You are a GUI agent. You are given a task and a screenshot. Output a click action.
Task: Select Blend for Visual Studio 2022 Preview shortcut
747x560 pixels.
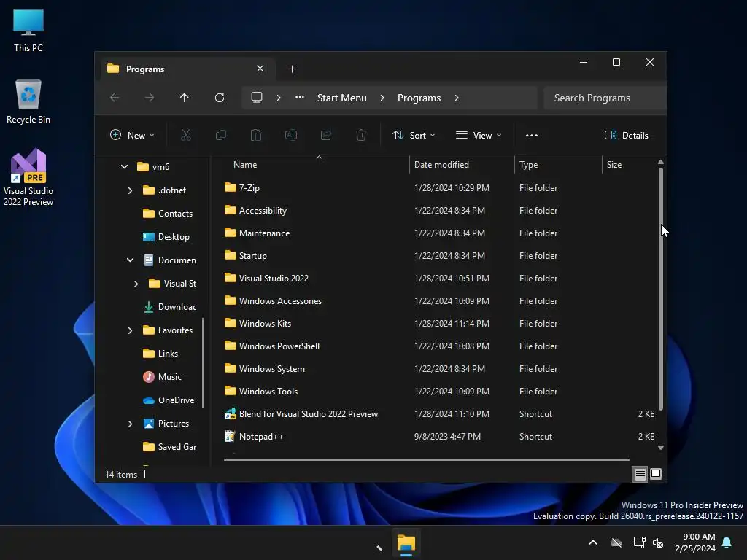tap(309, 414)
